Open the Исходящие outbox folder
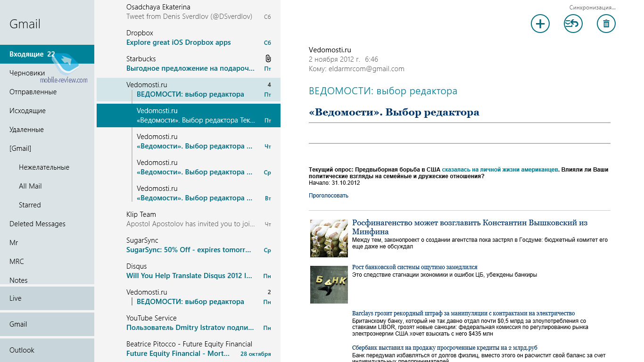 tap(47, 111)
